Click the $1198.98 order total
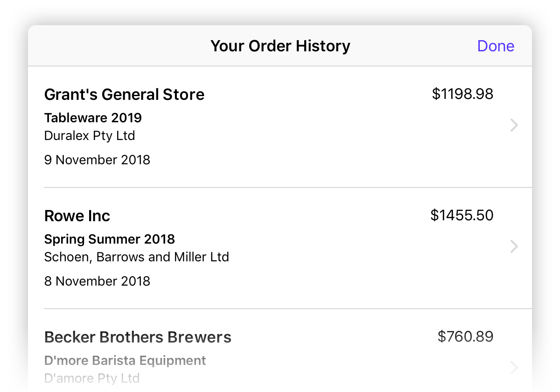 click(462, 94)
